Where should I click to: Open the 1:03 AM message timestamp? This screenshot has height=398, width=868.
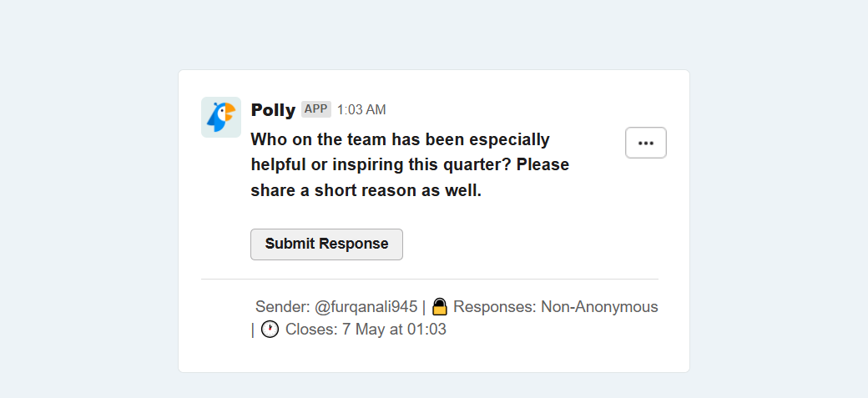361,109
